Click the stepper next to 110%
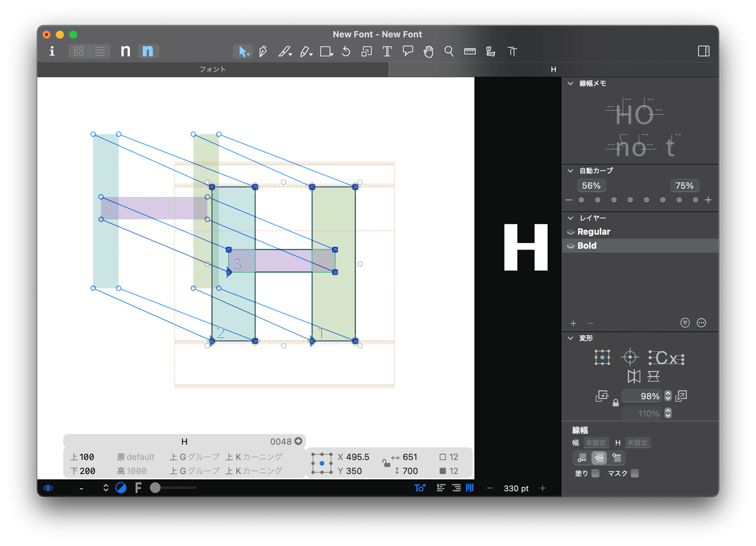Viewport: 756px width, 546px height. (668, 414)
